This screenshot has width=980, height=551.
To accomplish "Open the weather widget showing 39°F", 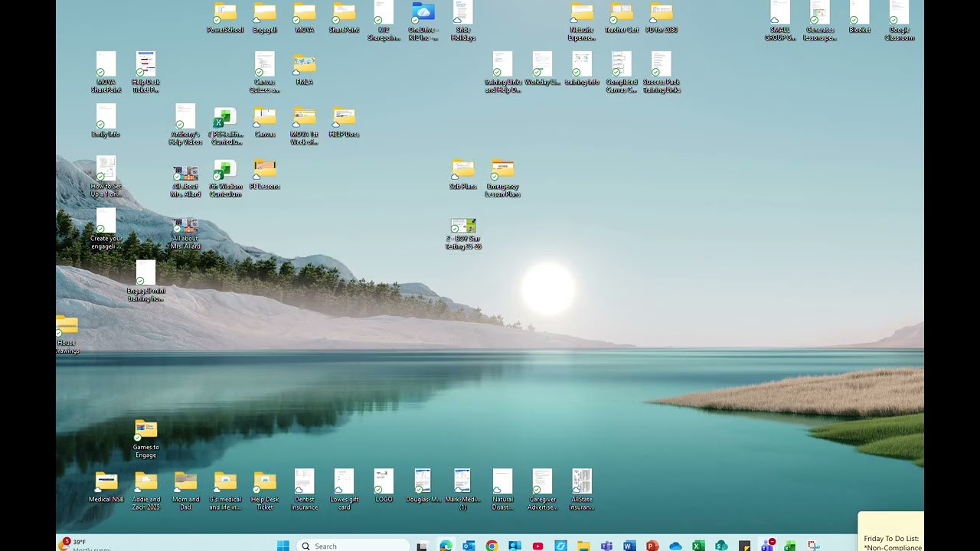I will tap(86, 545).
